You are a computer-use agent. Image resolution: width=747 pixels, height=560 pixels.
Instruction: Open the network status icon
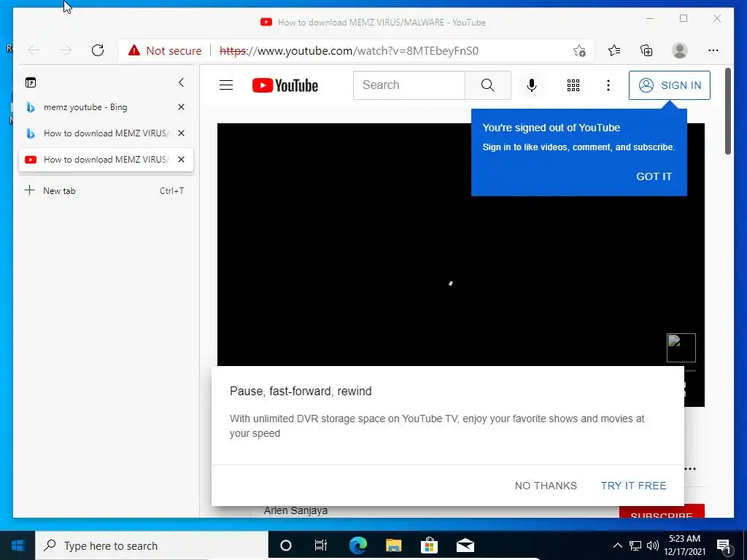(635, 545)
